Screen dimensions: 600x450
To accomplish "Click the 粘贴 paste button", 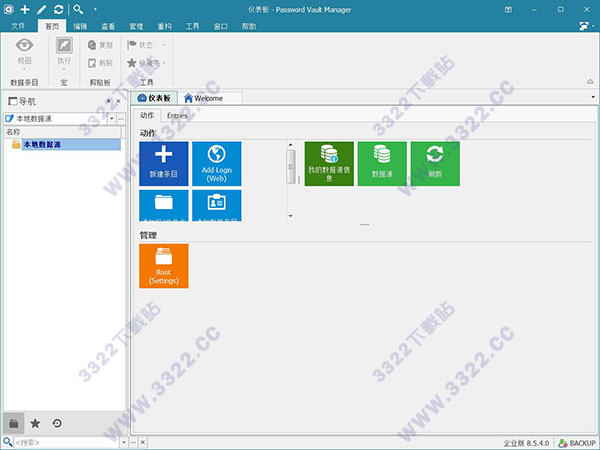I will click(100, 63).
